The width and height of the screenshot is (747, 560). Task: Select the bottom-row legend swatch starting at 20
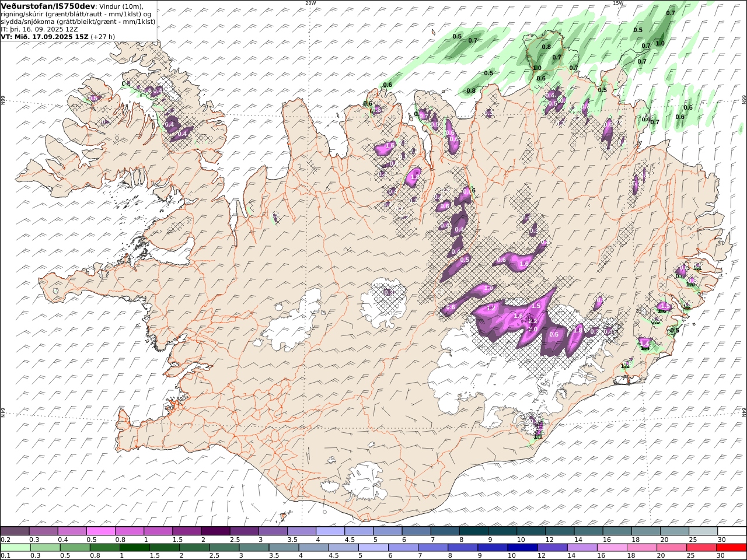pos(671,548)
